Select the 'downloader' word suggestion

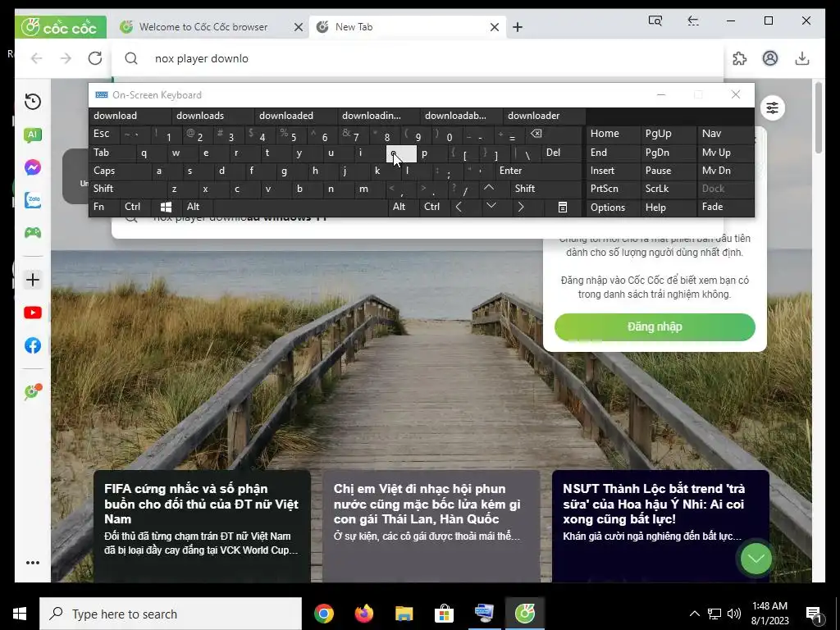545,116
